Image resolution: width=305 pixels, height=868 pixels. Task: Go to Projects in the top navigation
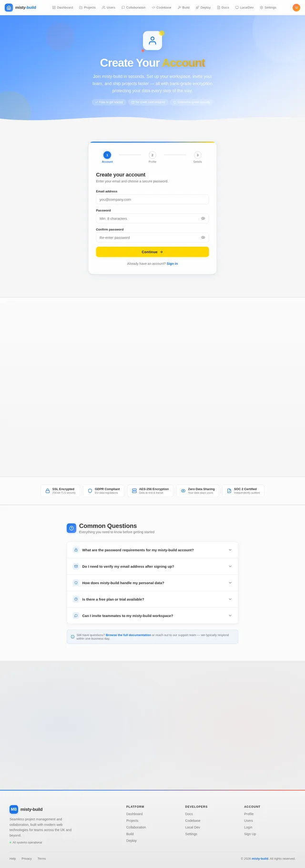click(87, 8)
